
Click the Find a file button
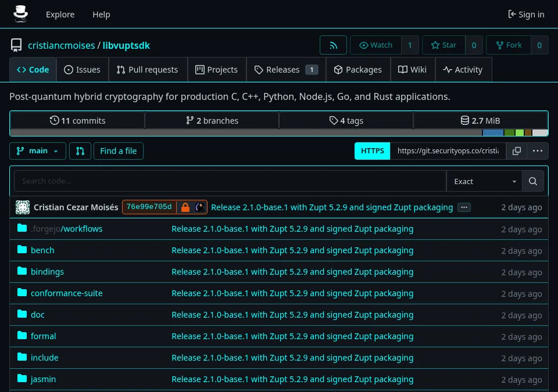(x=119, y=151)
